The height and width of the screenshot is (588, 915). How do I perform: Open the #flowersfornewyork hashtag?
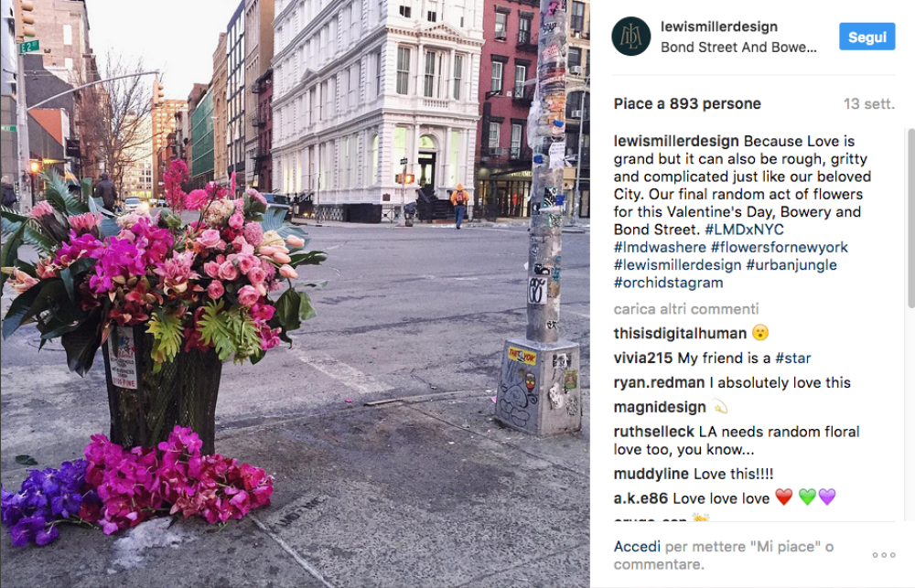779,247
